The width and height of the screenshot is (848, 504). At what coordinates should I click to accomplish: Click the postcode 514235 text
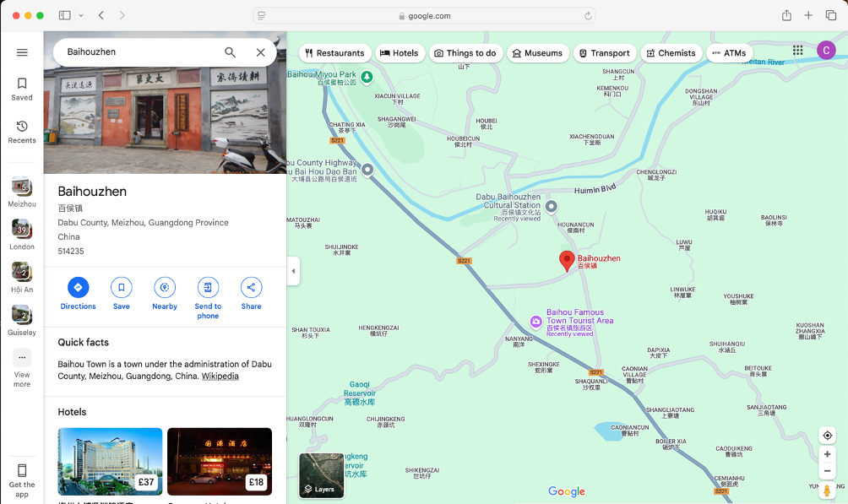[x=71, y=251]
